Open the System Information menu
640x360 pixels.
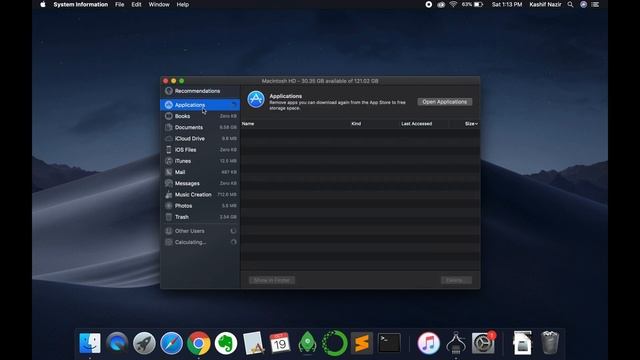coord(81,4)
